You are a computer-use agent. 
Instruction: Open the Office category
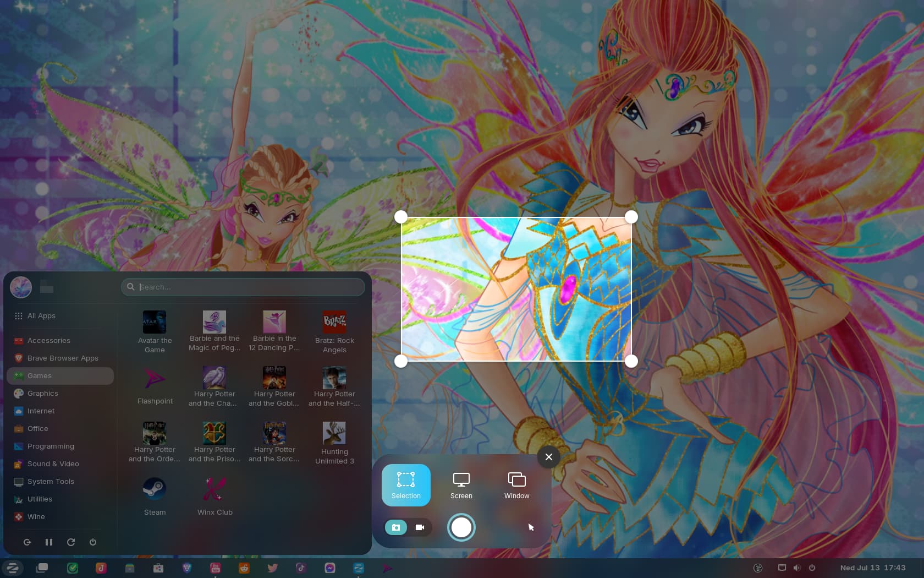click(x=60, y=429)
